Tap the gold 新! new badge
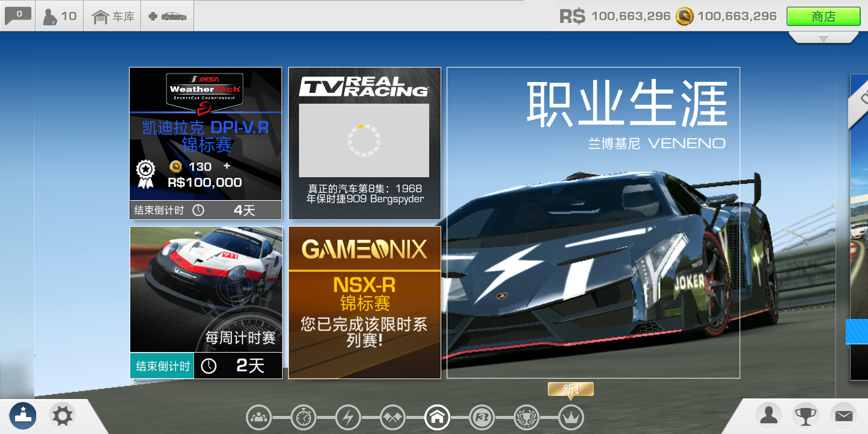The image size is (868, 434). pos(571,391)
